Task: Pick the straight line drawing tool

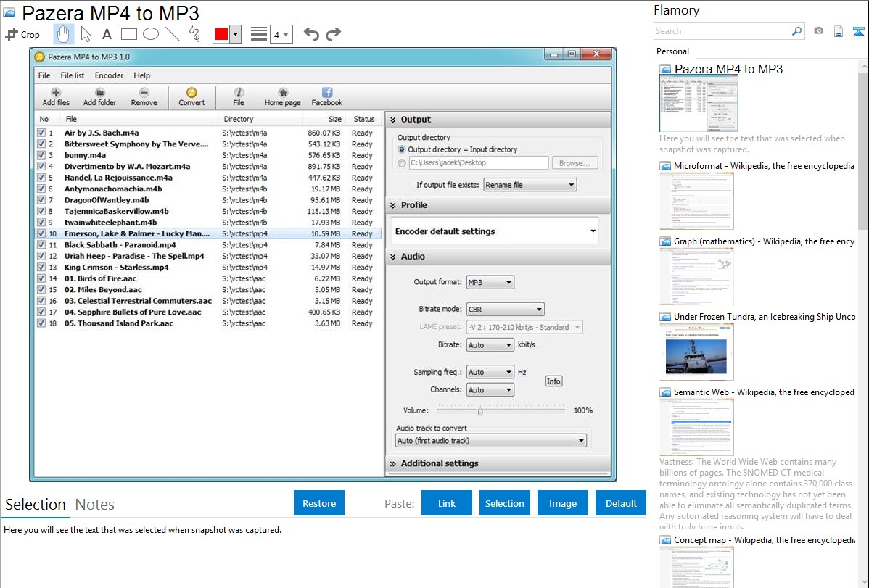Action: pyautogui.click(x=173, y=34)
